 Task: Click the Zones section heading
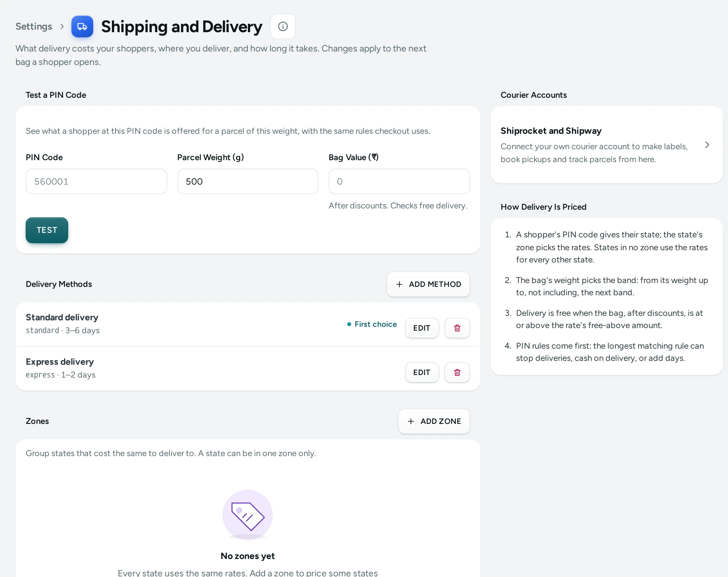coord(37,421)
